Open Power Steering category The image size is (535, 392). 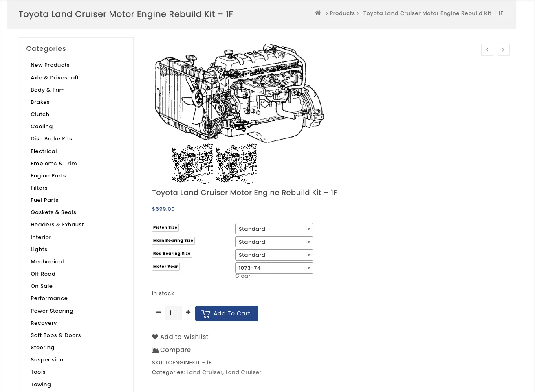pyautogui.click(x=52, y=311)
